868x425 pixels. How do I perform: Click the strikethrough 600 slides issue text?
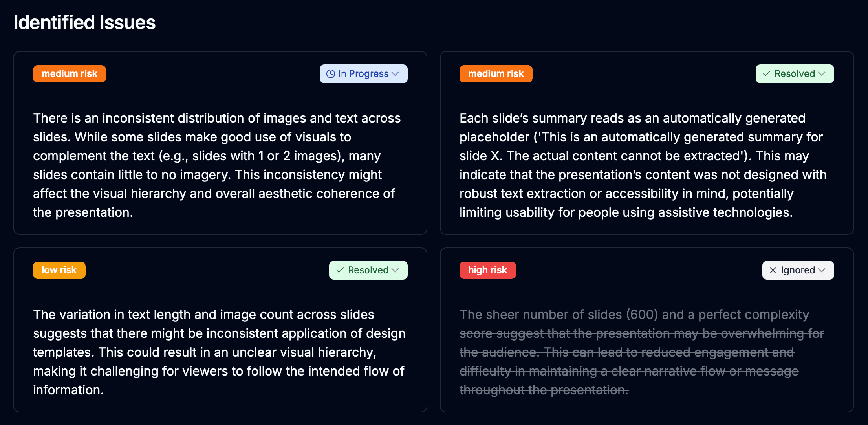(642, 352)
